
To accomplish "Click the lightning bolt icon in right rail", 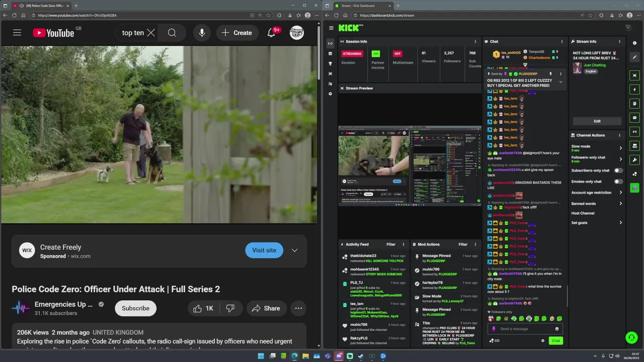I will click(635, 89).
